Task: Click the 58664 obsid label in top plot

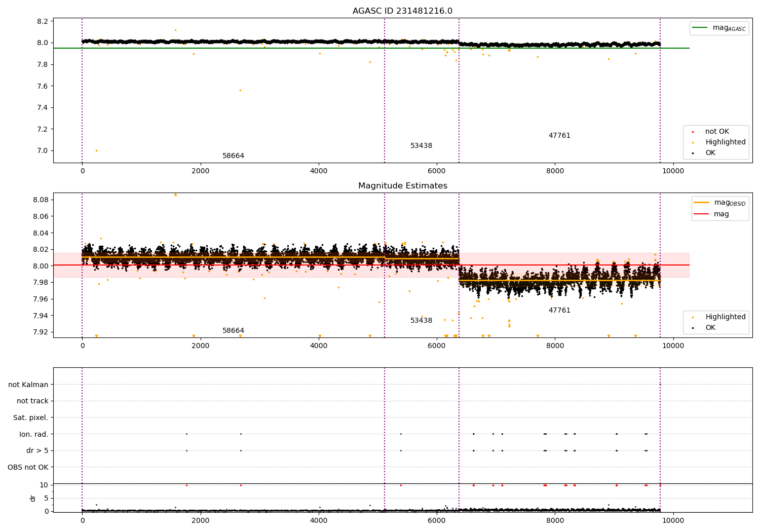Action: coord(233,156)
